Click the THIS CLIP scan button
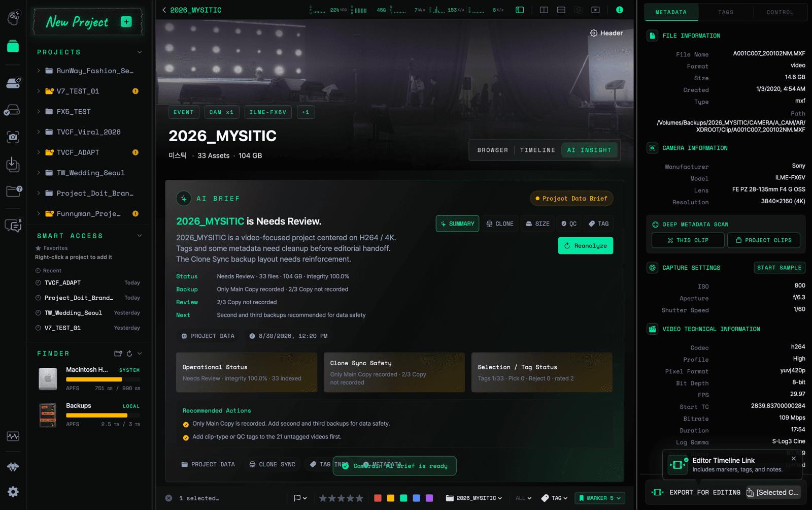 coord(688,240)
